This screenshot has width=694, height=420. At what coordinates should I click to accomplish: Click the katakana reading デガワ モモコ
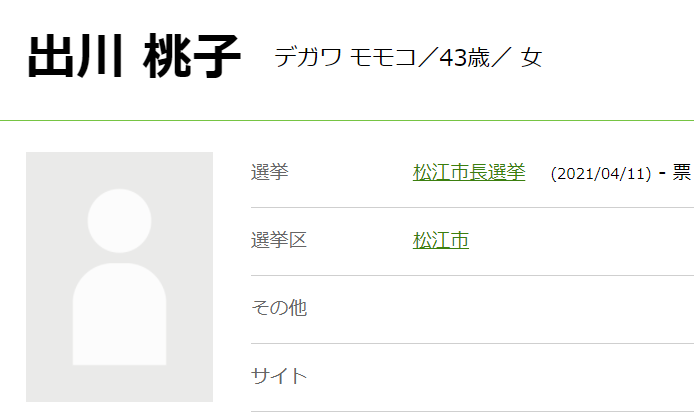[345, 57]
